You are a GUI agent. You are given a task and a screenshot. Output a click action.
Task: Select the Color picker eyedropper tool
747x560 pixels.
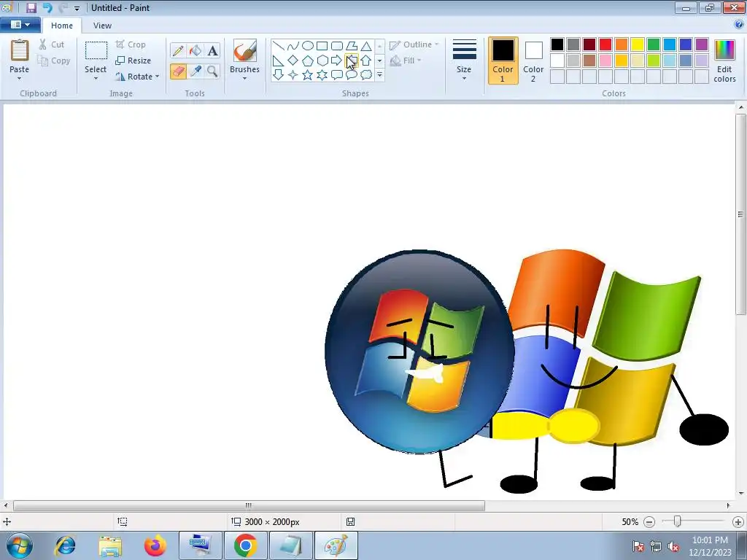(x=196, y=71)
